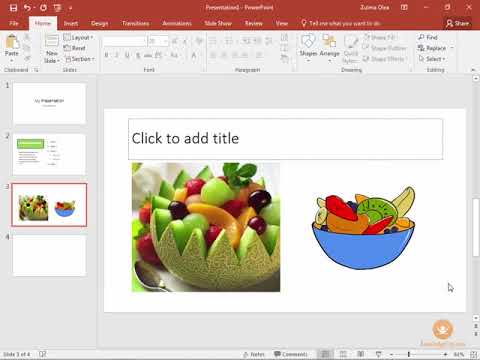Image resolution: width=480 pixels, height=360 pixels.
Task: Click the Find button
Action: (428, 37)
